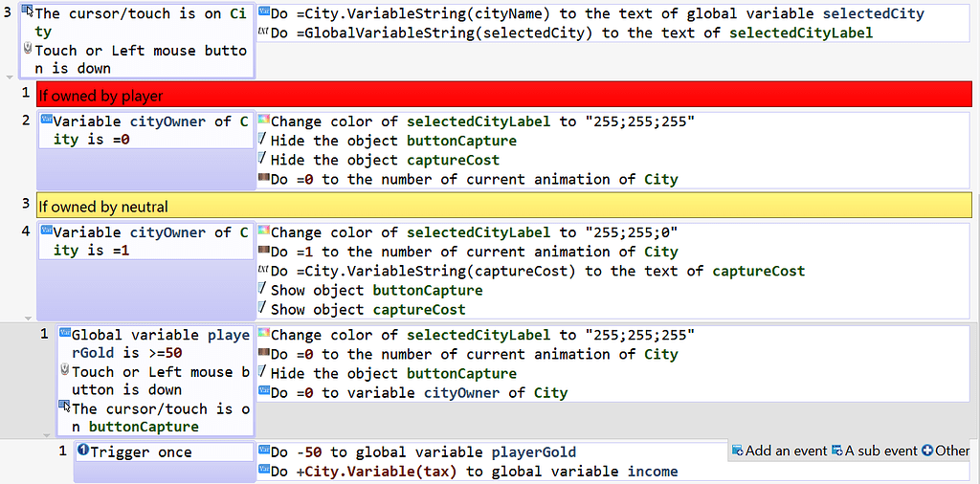Select the 'Variable cityOwner of City is =0' condition
This screenshot has height=484, width=980.
(x=144, y=130)
